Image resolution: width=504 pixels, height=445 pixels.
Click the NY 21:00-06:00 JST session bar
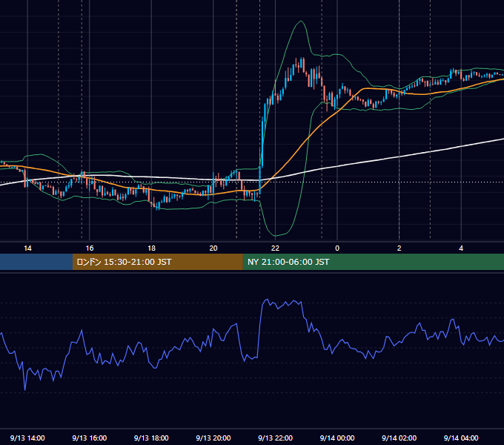pyautogui.click(x=373, y=262)
